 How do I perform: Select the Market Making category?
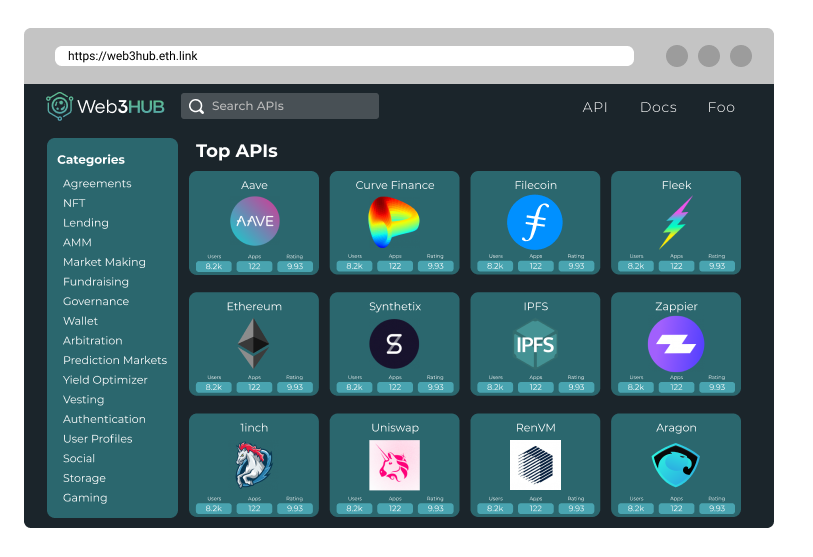tap(104, 262)
